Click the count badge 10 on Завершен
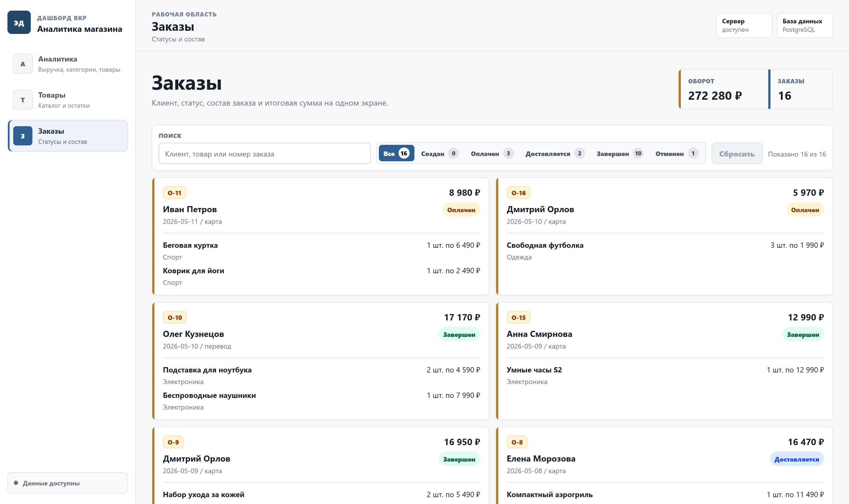This screenshot has width=849, height=504. 638,154
